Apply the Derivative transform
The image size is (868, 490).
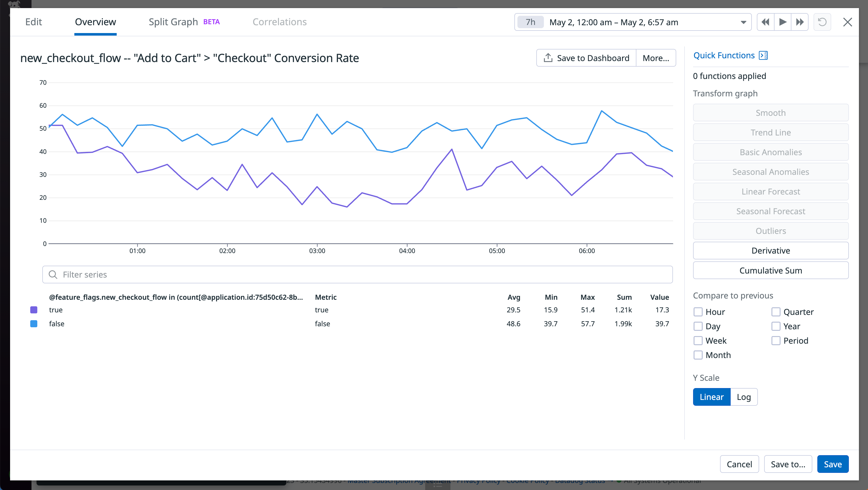(771, 250)
